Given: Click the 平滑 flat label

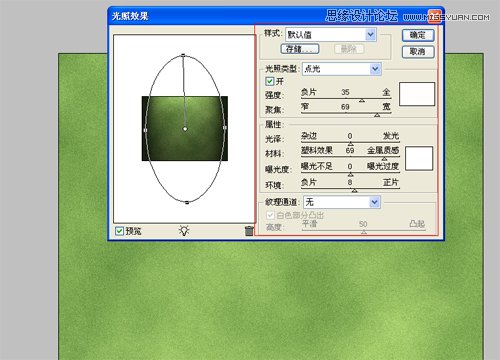Looking at the screenshot, I should click(309, 224).
